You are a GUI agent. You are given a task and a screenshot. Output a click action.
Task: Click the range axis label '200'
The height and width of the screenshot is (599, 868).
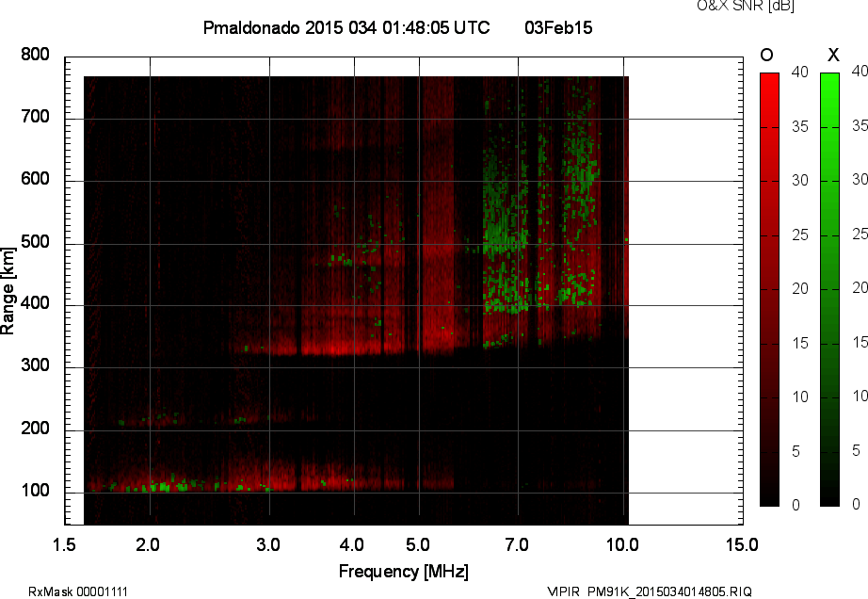click(36, 429)
